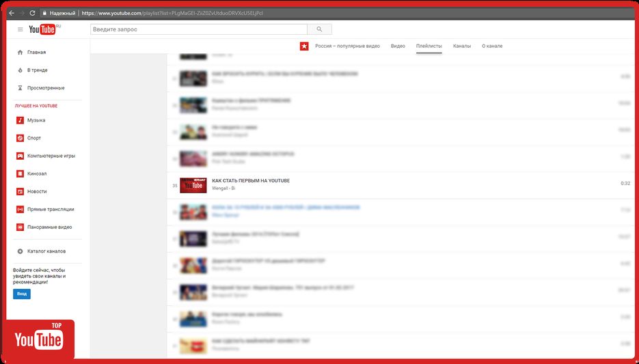639x364 pixels.
Task: Switch to the 'Видео' tab
Action: (398, 46)
